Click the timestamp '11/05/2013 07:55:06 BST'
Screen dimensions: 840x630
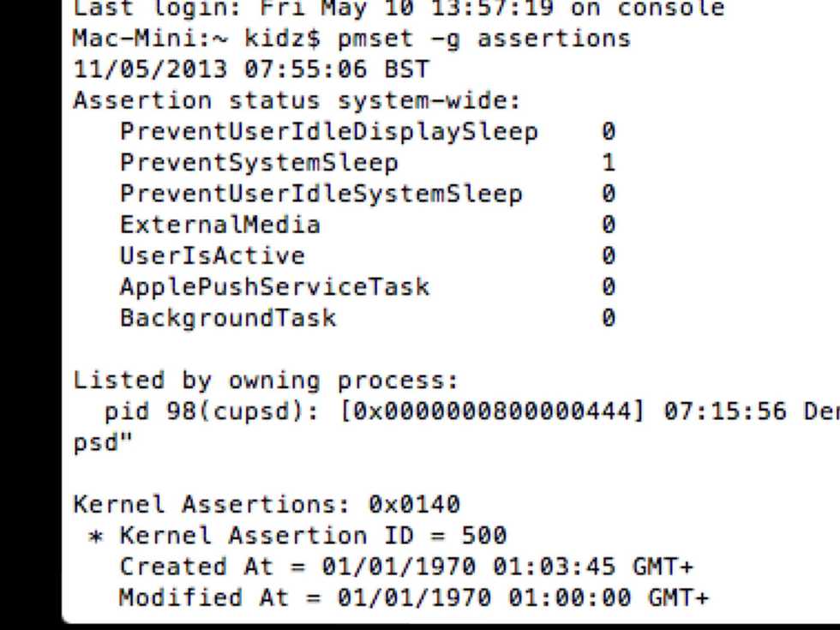[x=250, y=69]
